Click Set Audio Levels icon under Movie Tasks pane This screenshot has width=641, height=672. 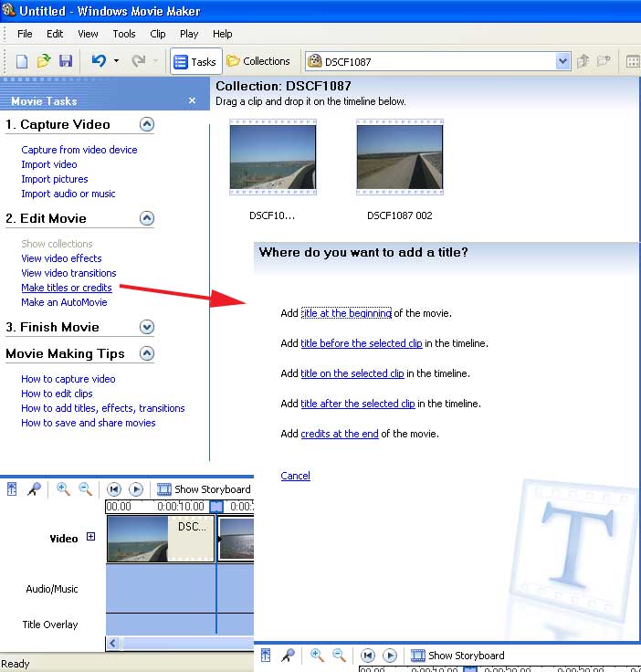[12, 489]
